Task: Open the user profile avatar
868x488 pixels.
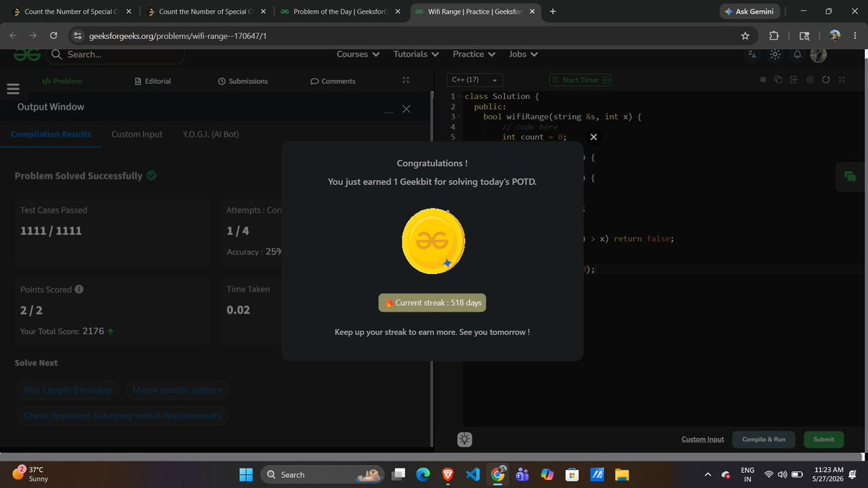Action: (x=818, y=55)
